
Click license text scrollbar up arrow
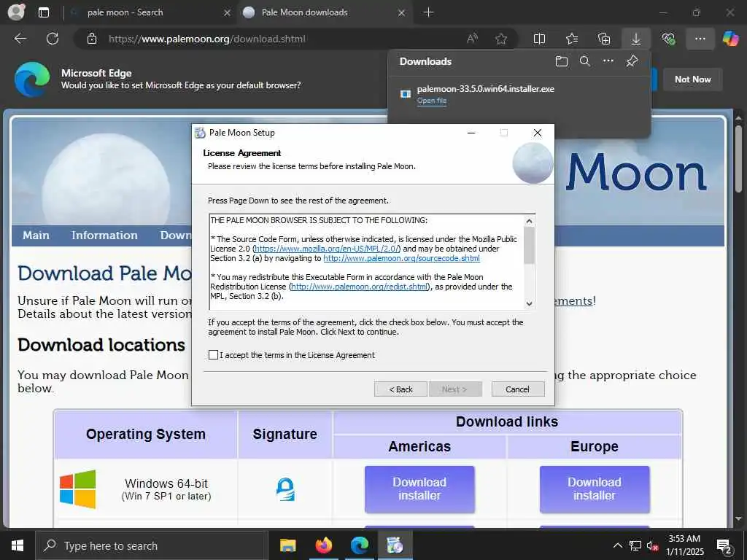pyautogui.click(x=529, y=221)
